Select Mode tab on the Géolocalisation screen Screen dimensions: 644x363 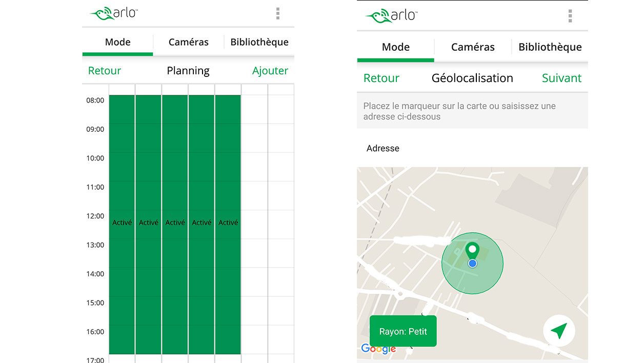pyautogui.click(x=395, y=47)
